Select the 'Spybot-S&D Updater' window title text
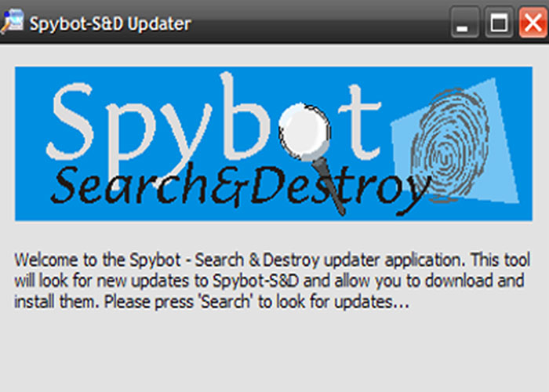Viewport: 549px width, 392px height. 110,24
